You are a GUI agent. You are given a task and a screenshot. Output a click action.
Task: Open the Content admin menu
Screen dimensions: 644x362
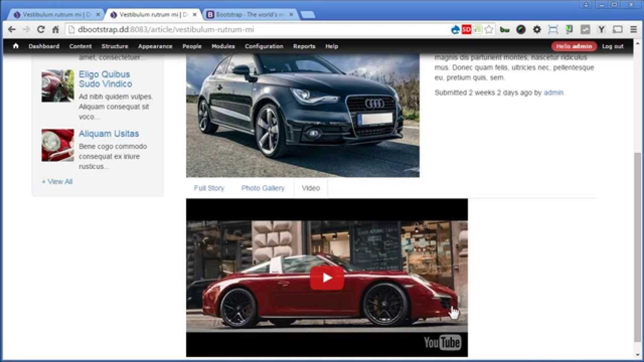(80, 46)
